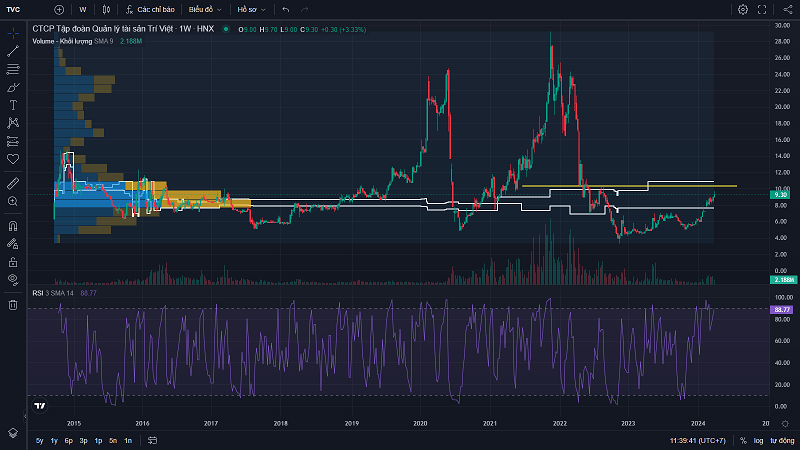
Task: Toggle the log scale option
Action: [759, 440]
